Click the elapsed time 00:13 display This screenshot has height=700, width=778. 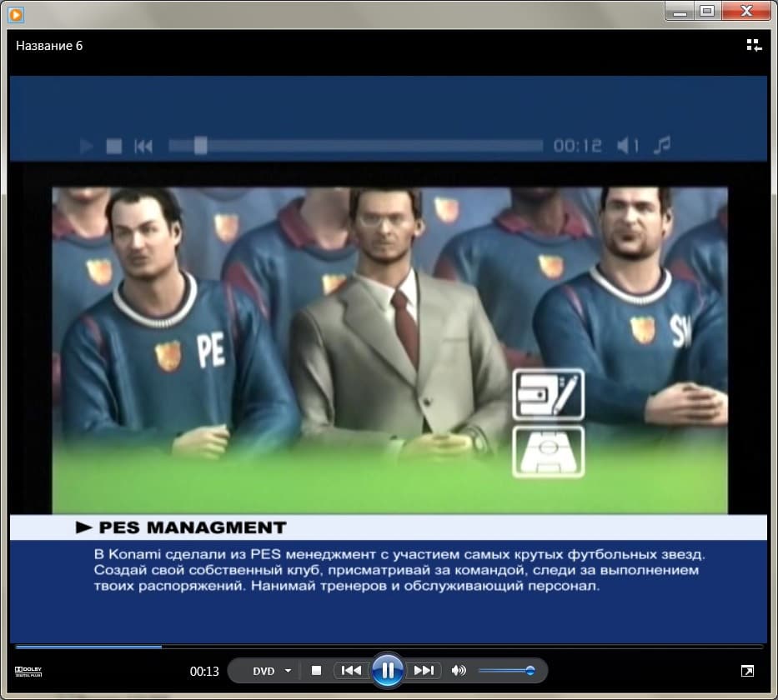[x=204, y=671]
